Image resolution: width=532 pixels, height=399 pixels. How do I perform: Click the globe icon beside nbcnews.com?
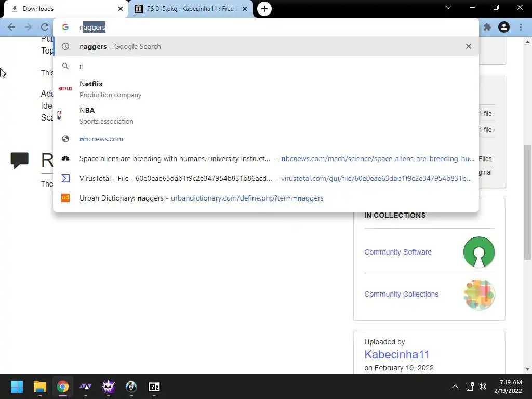[65, 139]
